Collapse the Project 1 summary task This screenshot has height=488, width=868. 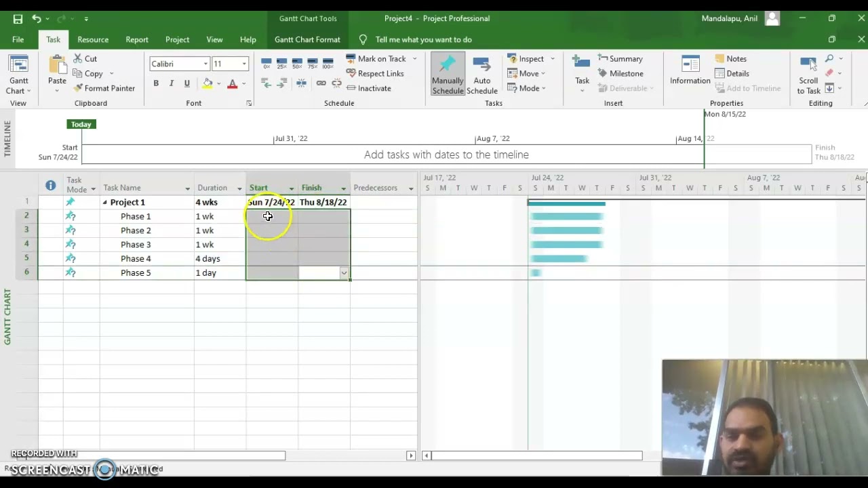tap(104, 203)
